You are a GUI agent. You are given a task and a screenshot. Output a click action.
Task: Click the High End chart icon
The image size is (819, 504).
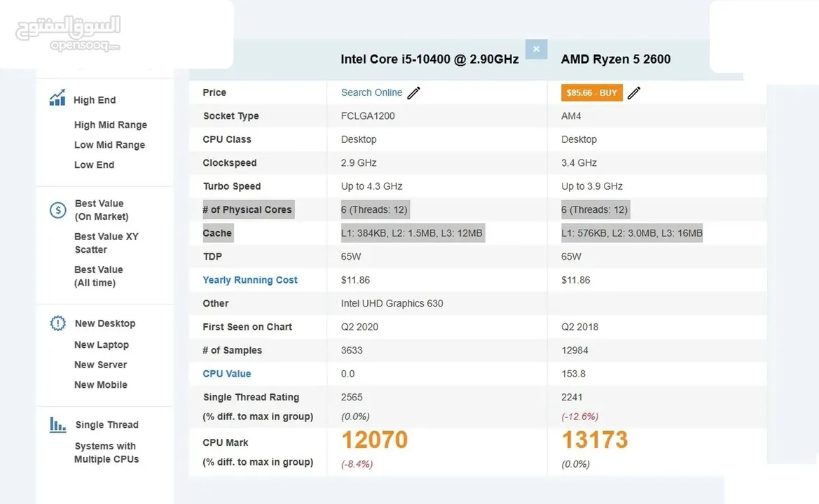pos(57,97)
